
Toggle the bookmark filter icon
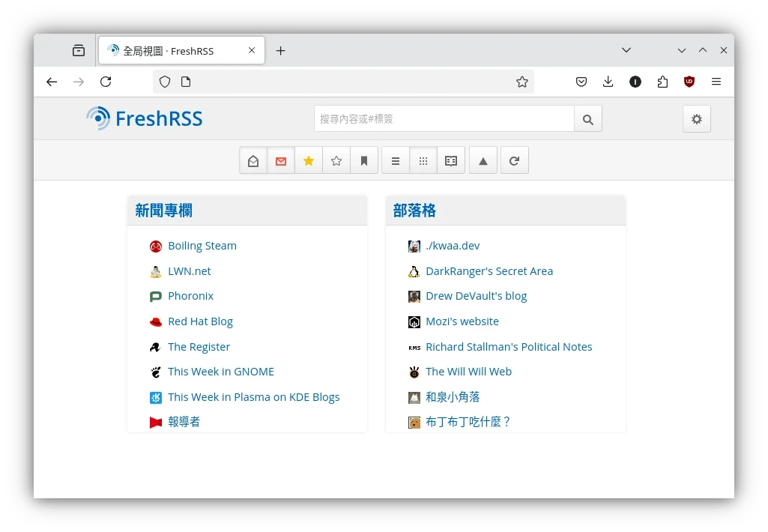coord(364,160)
